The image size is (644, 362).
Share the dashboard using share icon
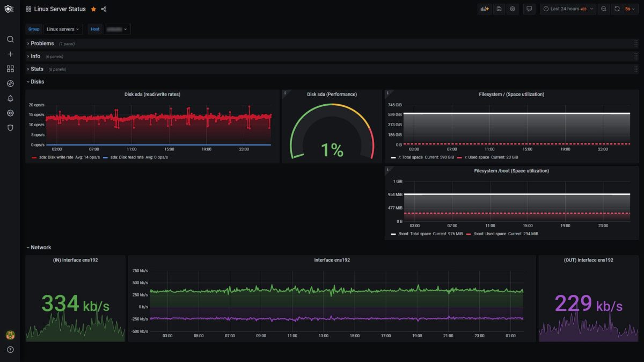pyautogui.click(x=104, y=9)
